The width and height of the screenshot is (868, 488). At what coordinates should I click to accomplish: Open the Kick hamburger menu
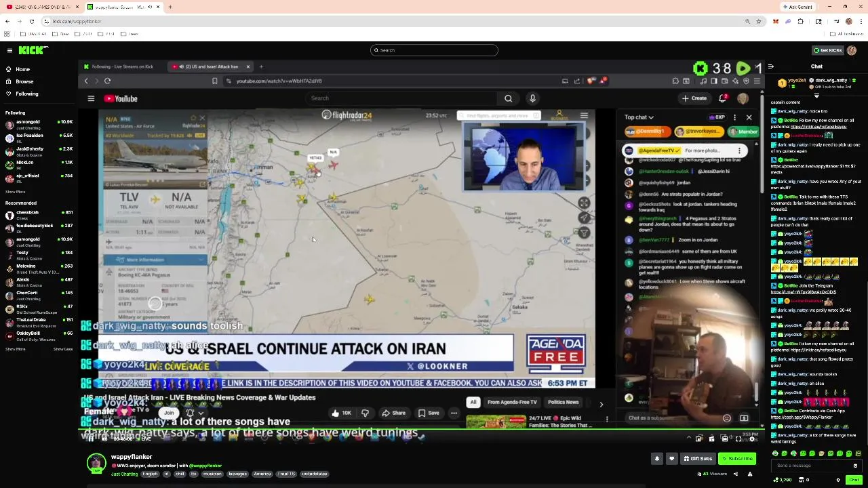[x=9, y=50]
